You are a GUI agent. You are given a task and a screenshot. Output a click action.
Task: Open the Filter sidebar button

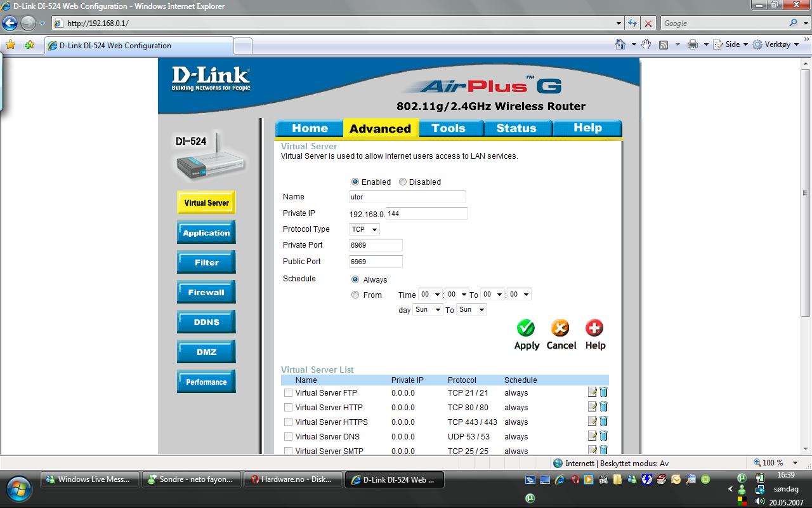coord(206,262)
